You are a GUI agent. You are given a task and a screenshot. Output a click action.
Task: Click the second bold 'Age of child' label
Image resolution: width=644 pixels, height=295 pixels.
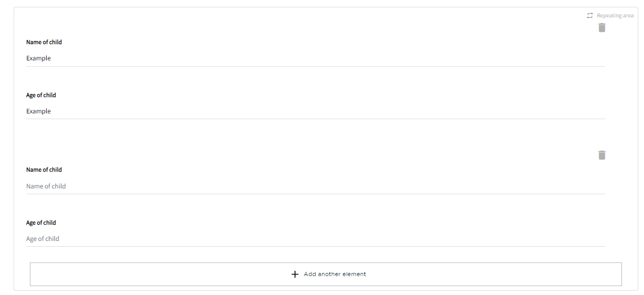tap(41, 223)
